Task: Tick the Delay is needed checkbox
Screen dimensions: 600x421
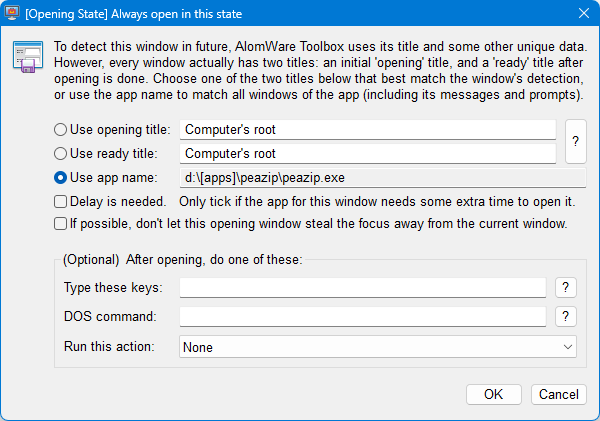Action: click(61, 201)
